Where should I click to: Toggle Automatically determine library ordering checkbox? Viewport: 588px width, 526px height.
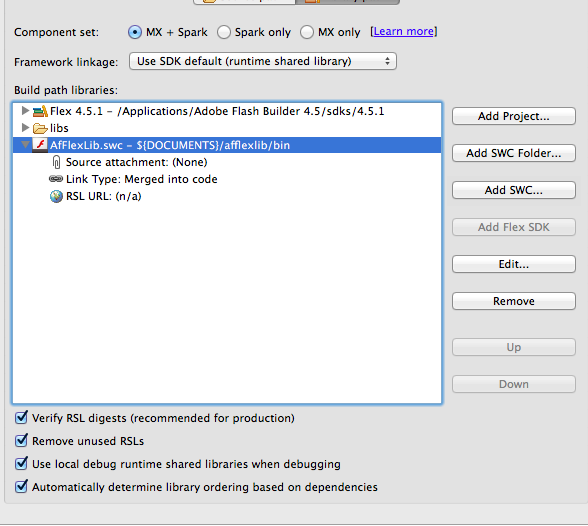[21, 486]
